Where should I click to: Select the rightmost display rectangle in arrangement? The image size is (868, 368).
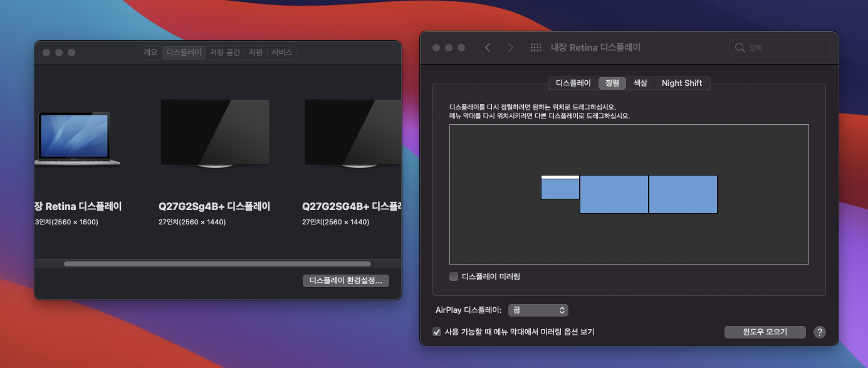pyautogui.click(x=683, y=194)
